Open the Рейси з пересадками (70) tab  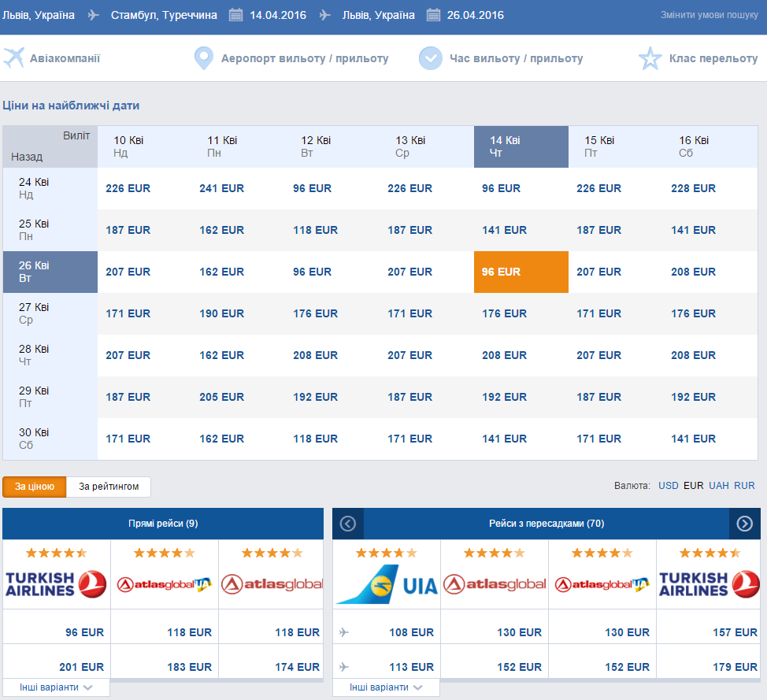point(547,524)
